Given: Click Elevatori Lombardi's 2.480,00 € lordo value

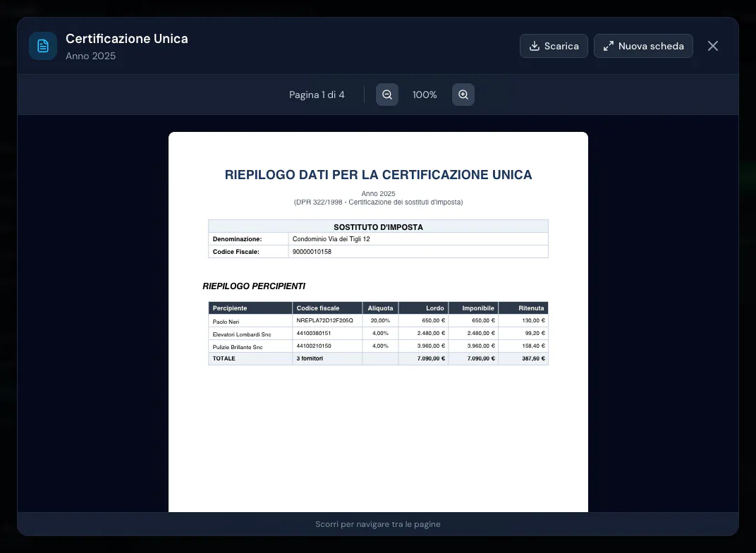Looking at the screenshot, I should (x=431, y=333).
